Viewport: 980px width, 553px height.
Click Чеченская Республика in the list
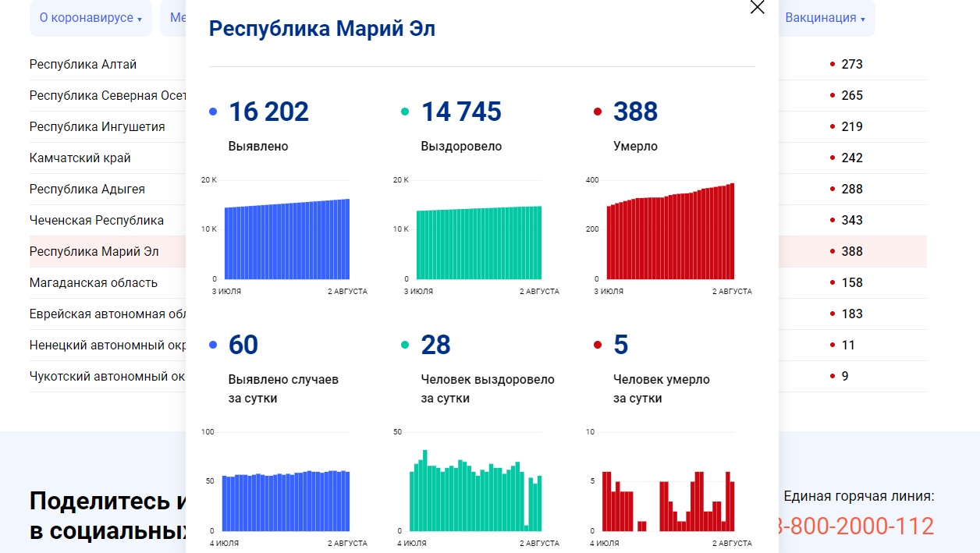point(96,220)
